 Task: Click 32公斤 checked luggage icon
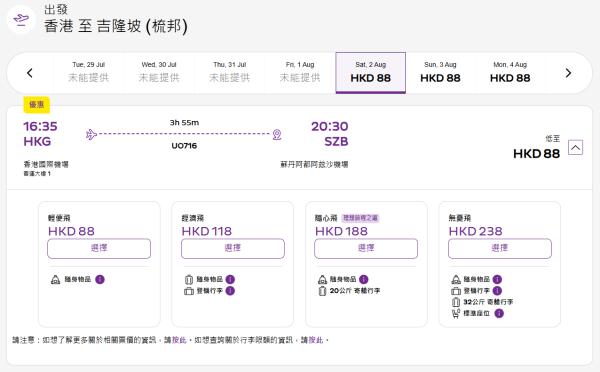click(x=456, y=302)
